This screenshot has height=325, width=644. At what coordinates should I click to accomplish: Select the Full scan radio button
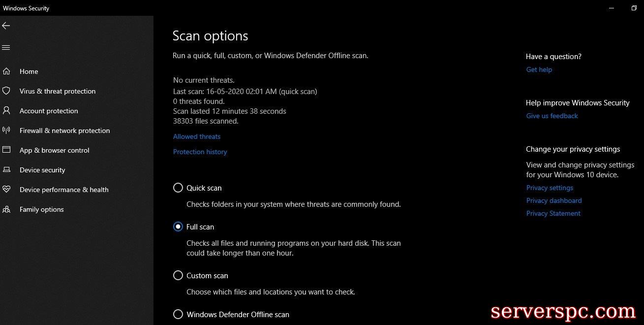(178, 227)
